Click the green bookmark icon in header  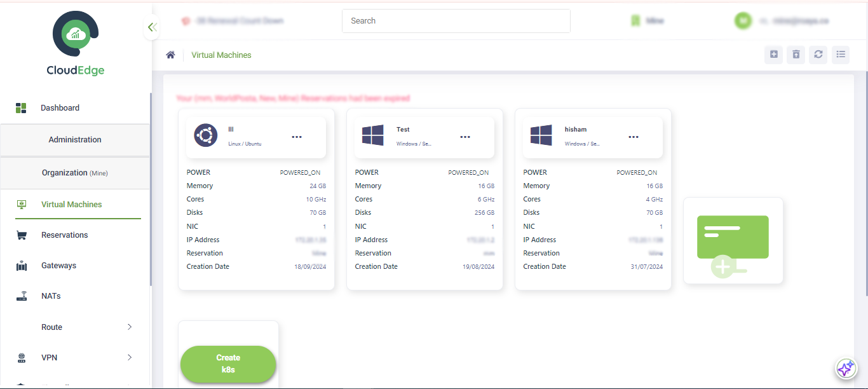(635, 21)
